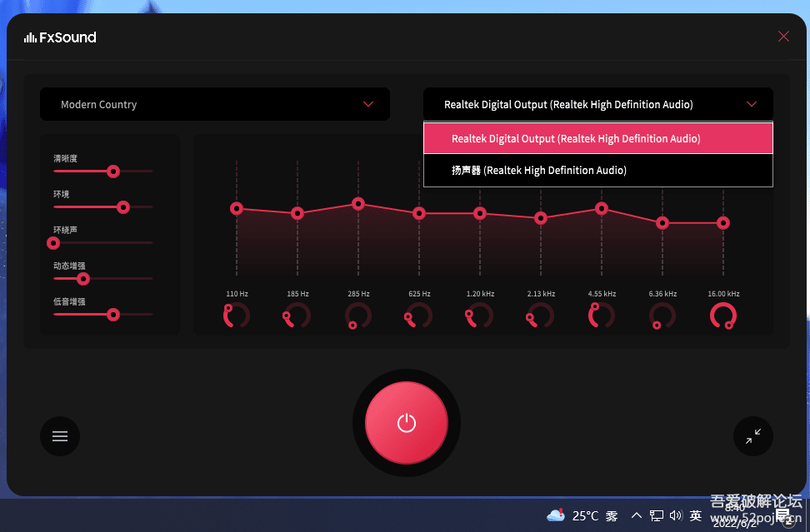Screen dimensions: 810x532
Task: Show hidden tray icons with the caret
Action: pos(637,515)
